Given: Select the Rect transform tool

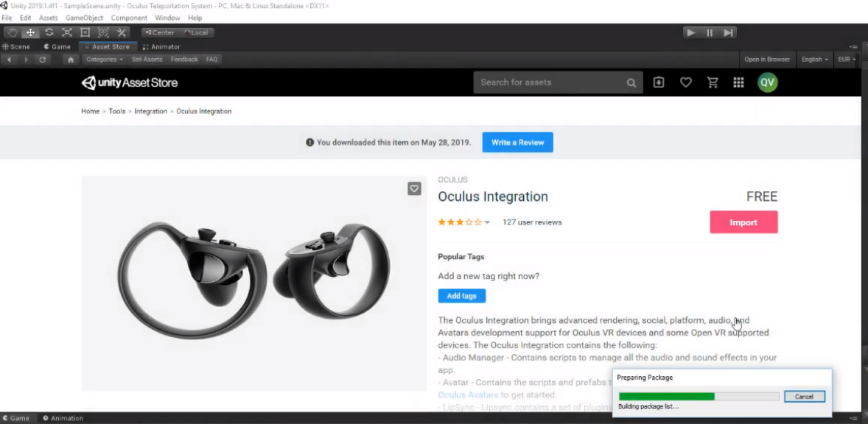Looking at the screenshot, I should [x=85, y=32].
